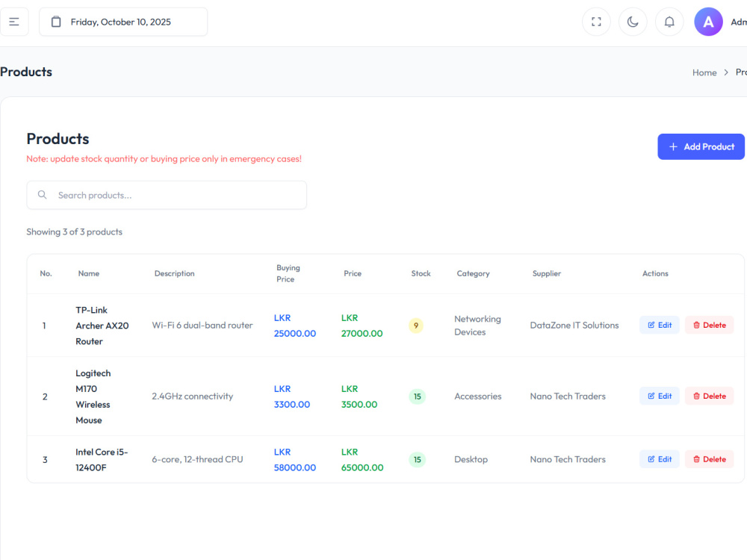Click the search magnifier icon
This screenshot has width=747, height=560.
[43, 195]
